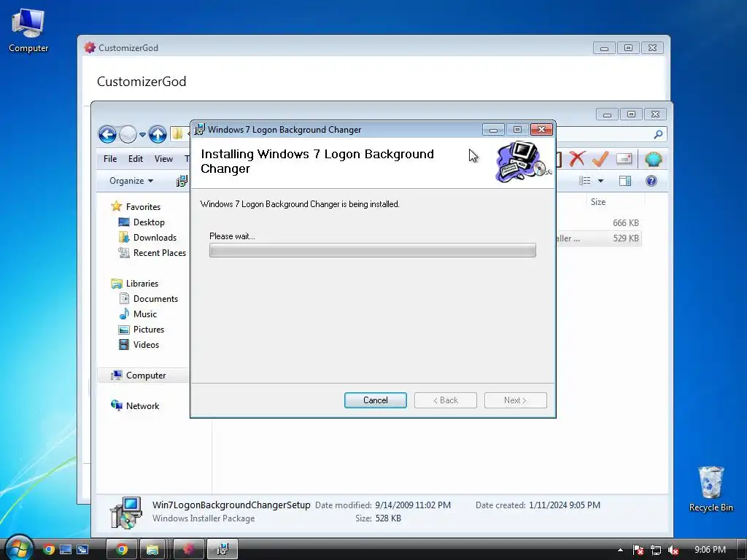Open the recent locations dropdown arrow in Explorer

click(x=142, y=135)
